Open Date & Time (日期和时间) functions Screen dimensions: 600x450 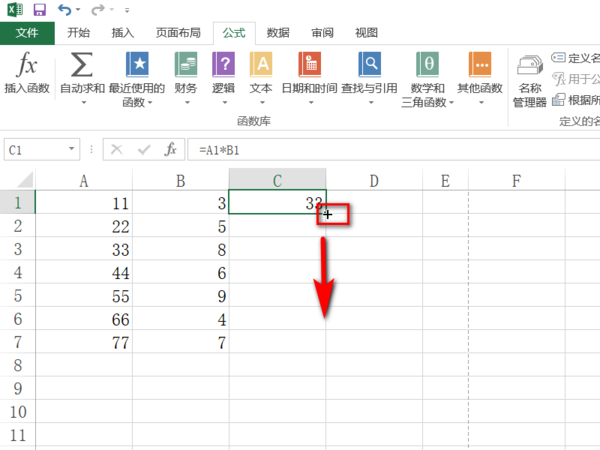point(310,78)
